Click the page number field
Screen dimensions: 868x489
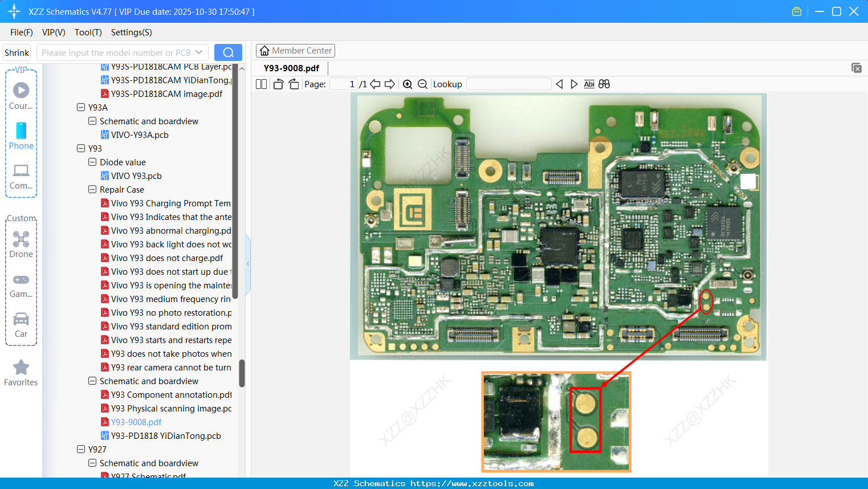coord(344,84)
